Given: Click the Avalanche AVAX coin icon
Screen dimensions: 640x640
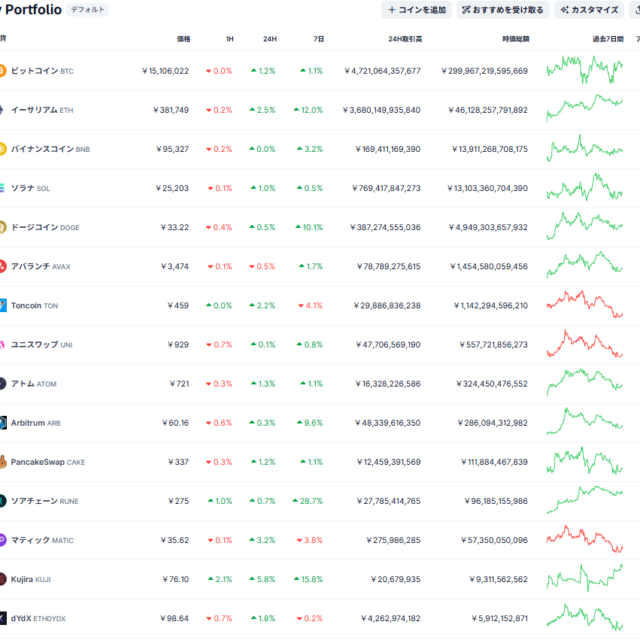Looking at the screenshot, I should click(2, 266).
